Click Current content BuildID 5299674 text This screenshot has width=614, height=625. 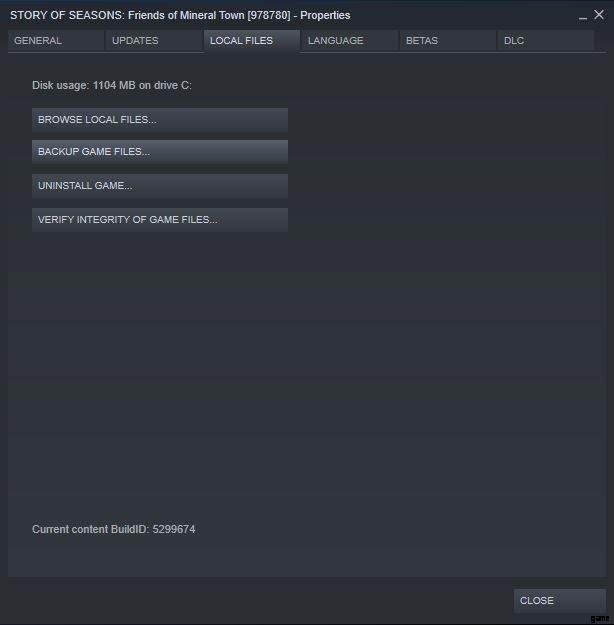[114, 529]
